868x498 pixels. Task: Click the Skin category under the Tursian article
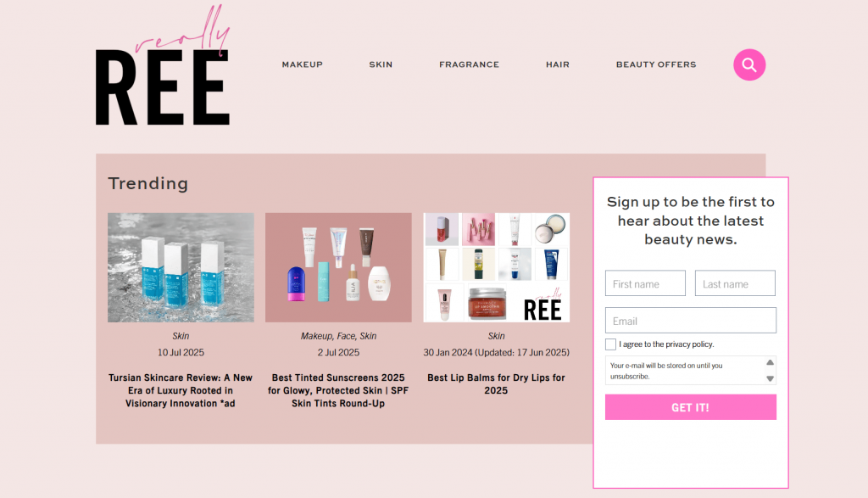pyautogui.click(x=180, y=335)
